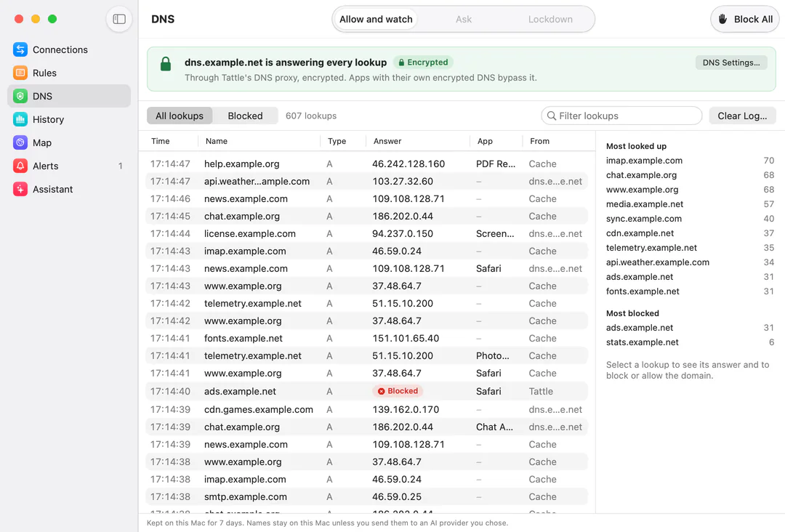Select stats.example.net under Most blocked
The width and height of the screenshot is (785, 532).
pos(690,342)
